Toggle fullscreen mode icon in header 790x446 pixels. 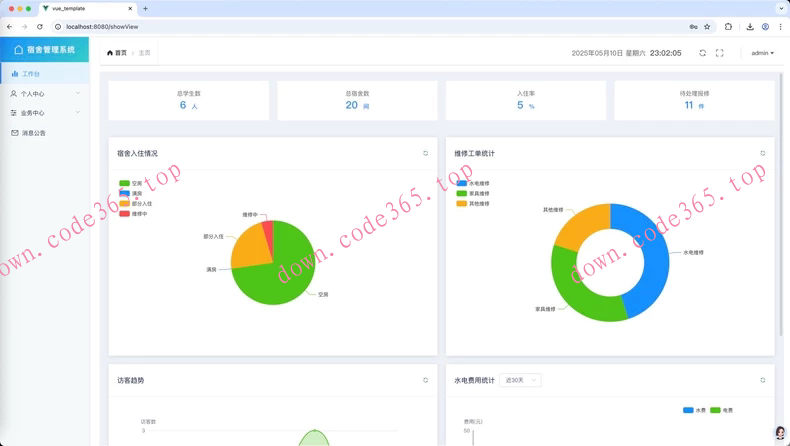[719, 53]
